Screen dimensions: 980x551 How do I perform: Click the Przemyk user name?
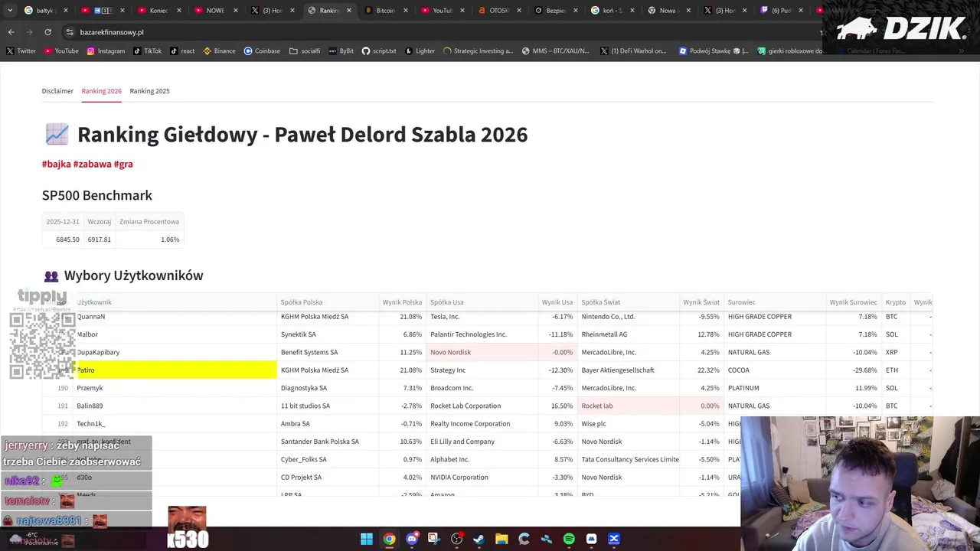point(90,388)
